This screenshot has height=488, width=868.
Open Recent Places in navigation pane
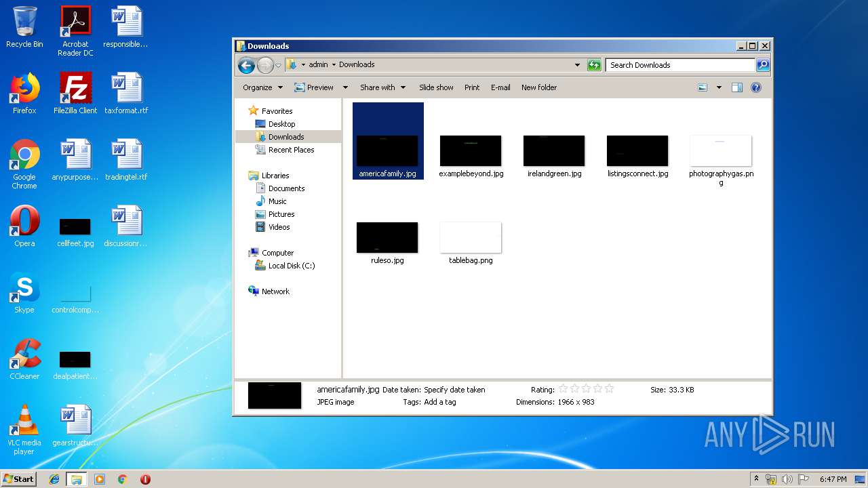[x=291, y=150]
